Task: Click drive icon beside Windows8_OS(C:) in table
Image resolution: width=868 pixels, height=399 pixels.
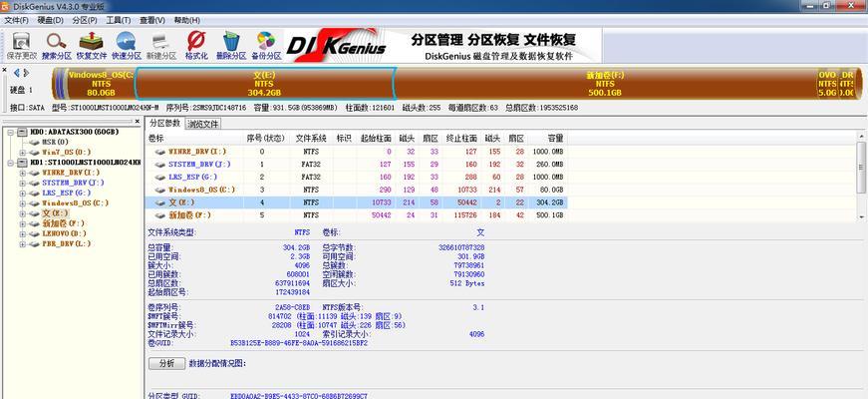Action: (x=160, y=190)
